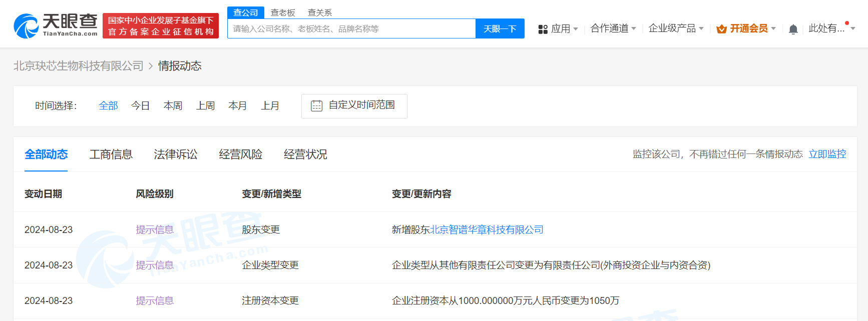Click the 立即监控 link
The width and height of the screenshot is (868, 321).
[x=827, y=154]
